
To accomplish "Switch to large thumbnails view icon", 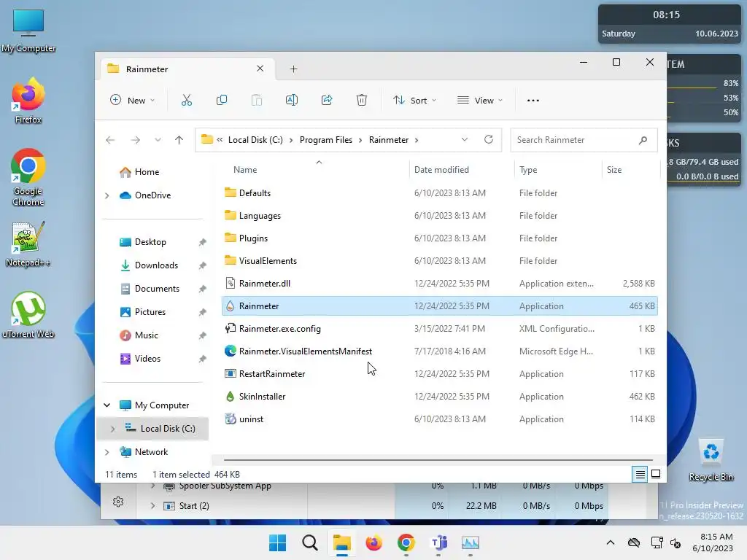I will tap(656, 474).
